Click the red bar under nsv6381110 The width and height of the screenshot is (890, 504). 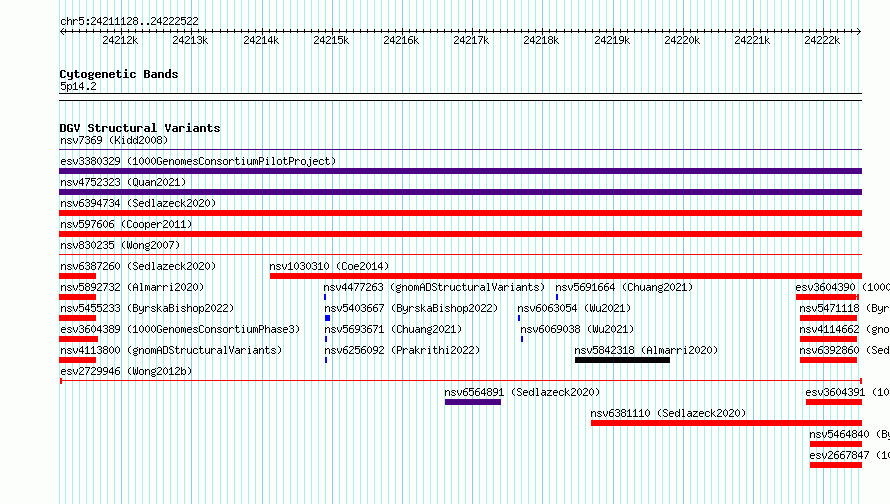pyautogui.click(x=727, y=423)
